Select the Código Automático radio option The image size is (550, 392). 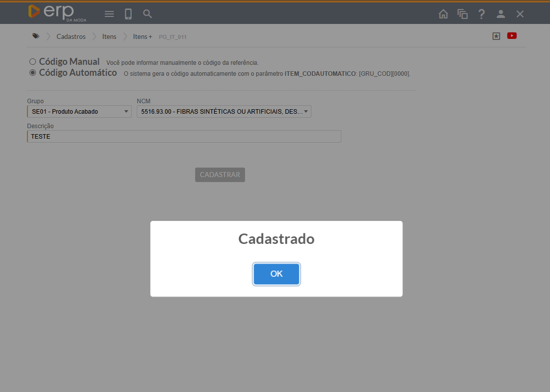pos(33,73)
